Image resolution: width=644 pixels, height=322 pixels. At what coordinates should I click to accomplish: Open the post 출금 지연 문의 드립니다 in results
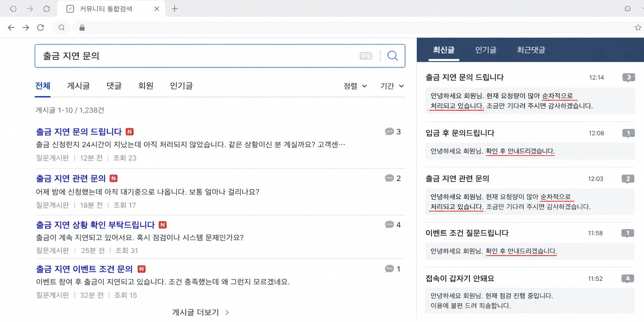[x=79, y=131]
